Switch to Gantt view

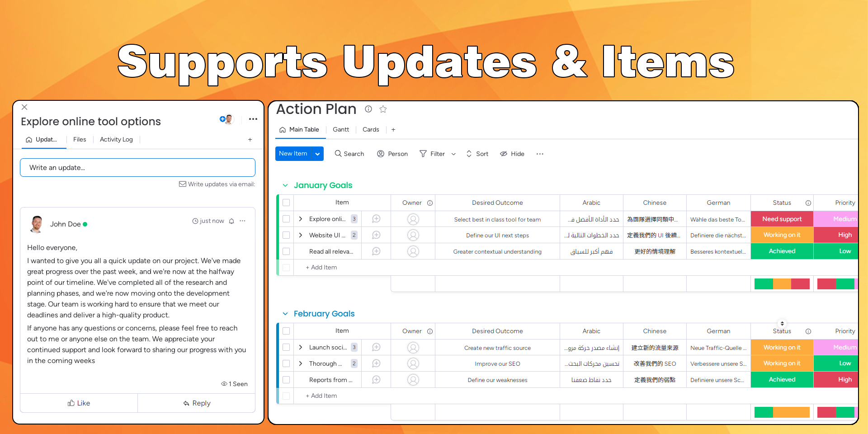click(x=341, y=130)
